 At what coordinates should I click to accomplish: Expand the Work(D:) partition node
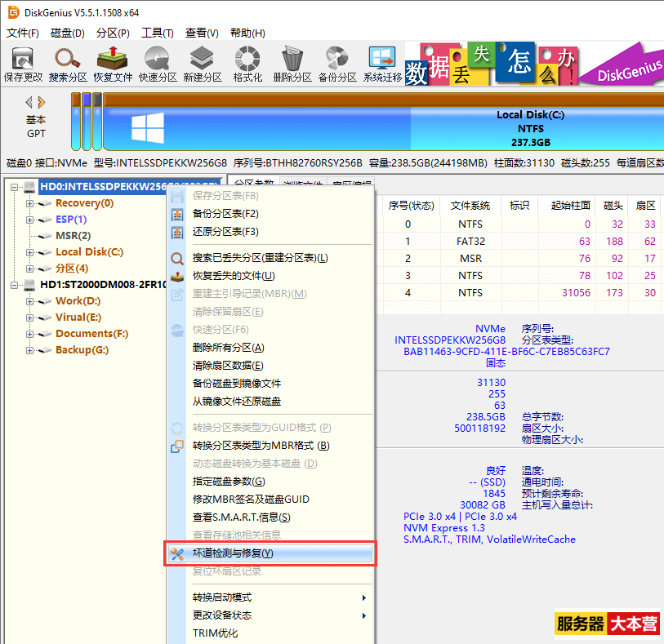tap(29, 301)
